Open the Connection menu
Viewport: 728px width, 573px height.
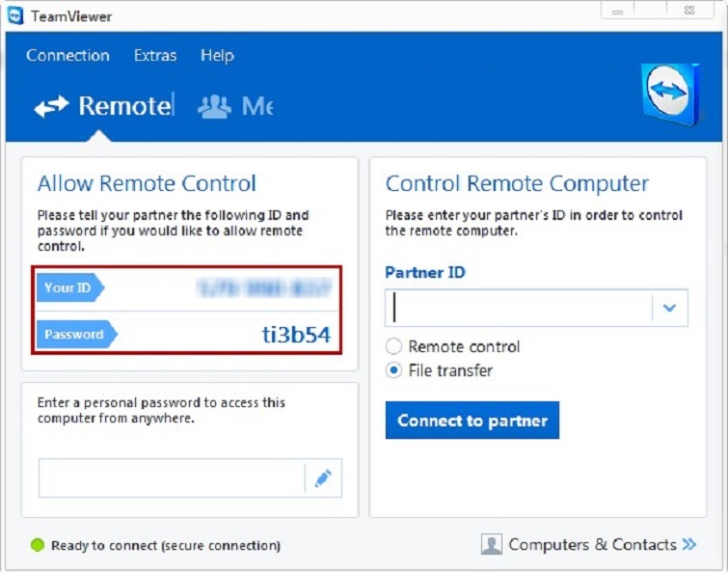[67, 55]
